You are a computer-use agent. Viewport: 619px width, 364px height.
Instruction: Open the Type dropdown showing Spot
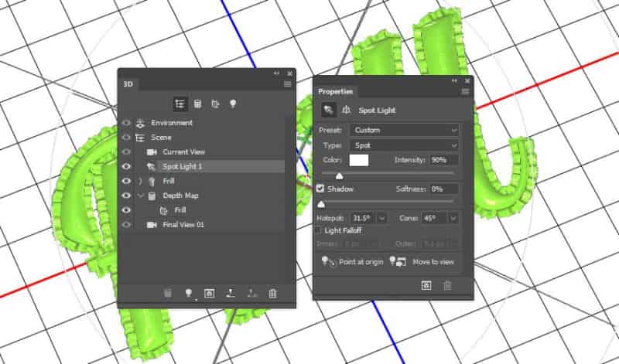[x=404, y=145]
